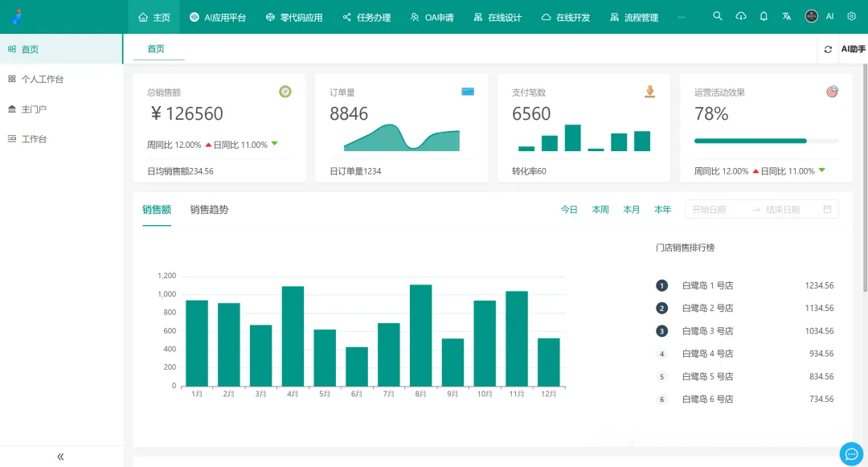Filter sales by 本年

coord(662,210)
